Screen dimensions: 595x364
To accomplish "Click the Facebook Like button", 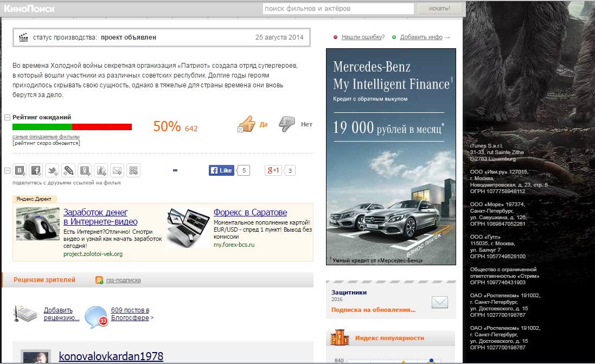I will point(222,170).
